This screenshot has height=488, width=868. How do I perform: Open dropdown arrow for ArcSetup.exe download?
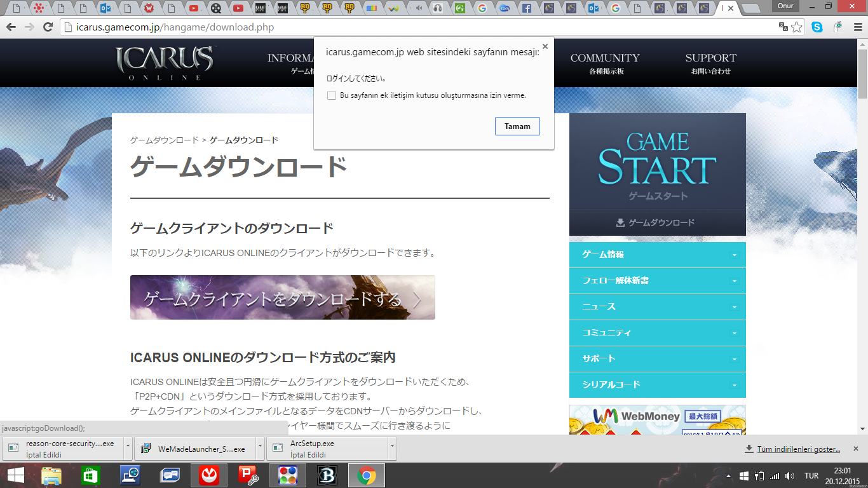tap(392, 448)
